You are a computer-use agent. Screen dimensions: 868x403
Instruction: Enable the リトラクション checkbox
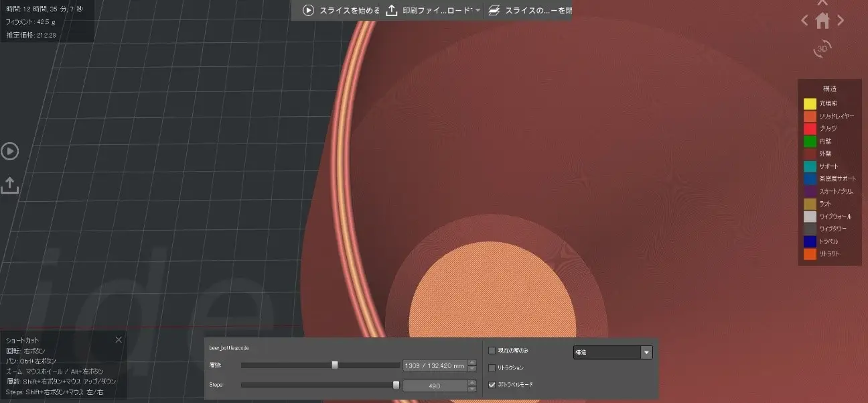[x=492, y=367]
